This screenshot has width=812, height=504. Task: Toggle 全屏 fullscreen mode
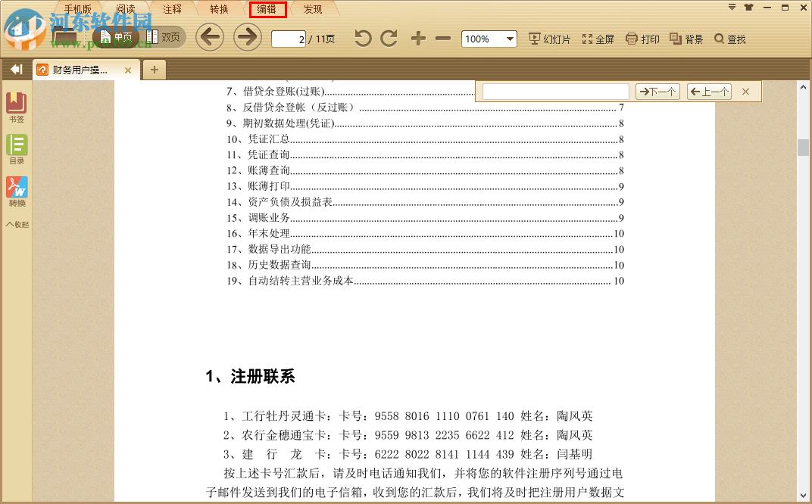click(x=598, y=39)
